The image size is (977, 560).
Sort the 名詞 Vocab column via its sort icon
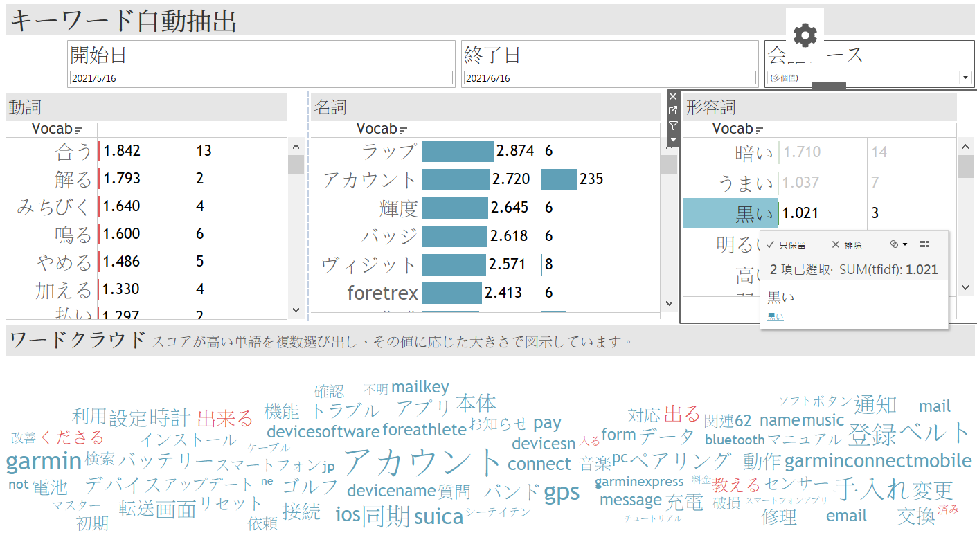(403, 129)
